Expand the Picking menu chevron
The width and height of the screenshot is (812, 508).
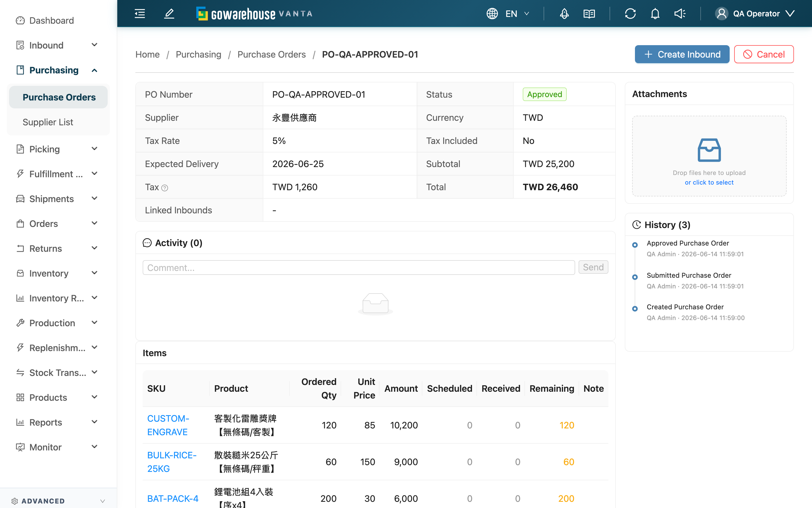click(x=95, y=148)
